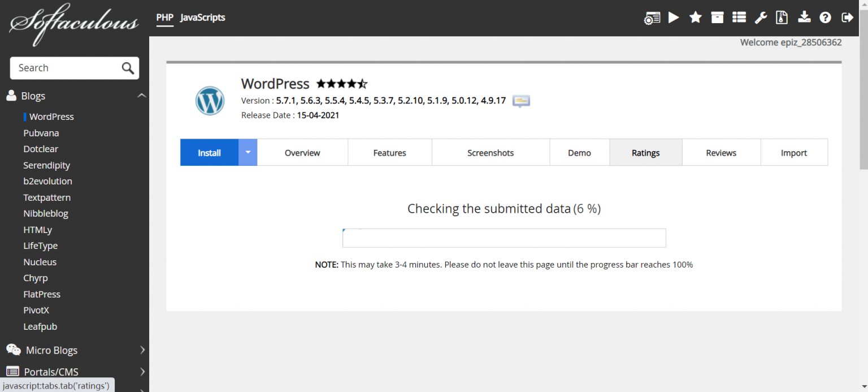Viewport: 868px width, 392px height.
Task: Click the Softaculous logo
Action: click(x=72, y=24)
